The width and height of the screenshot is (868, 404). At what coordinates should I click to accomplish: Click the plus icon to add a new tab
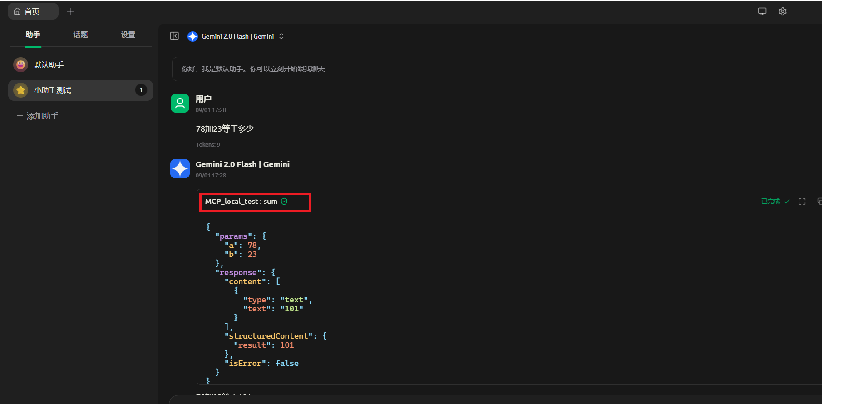70,11
